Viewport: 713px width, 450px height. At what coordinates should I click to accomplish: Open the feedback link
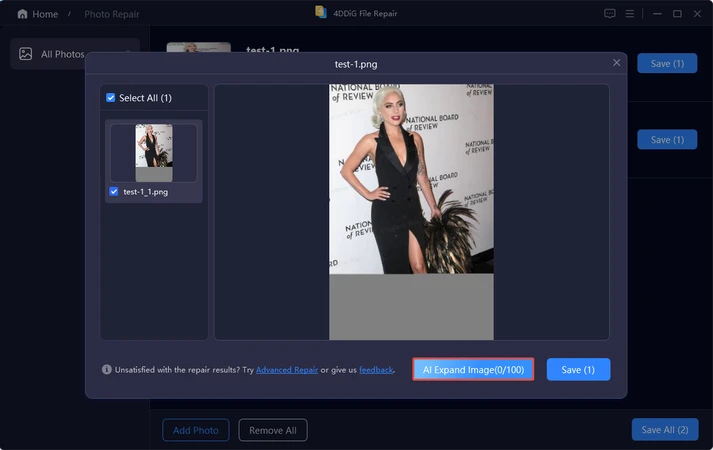376,370
